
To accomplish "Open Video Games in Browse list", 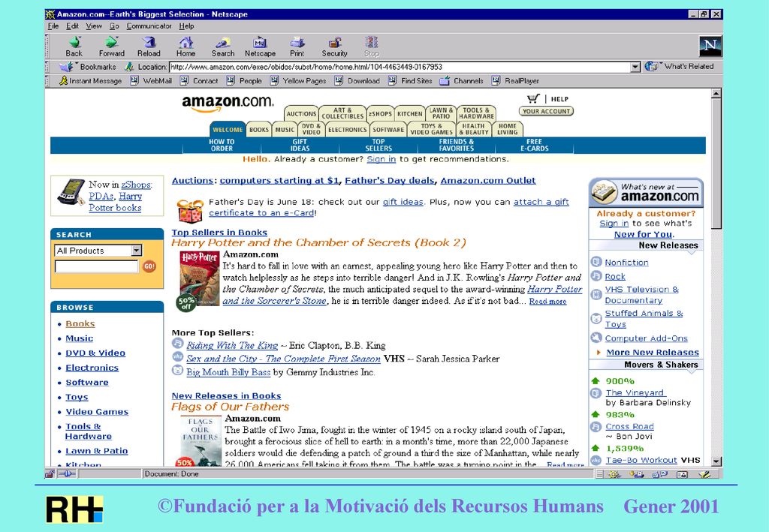I will 97,412.
